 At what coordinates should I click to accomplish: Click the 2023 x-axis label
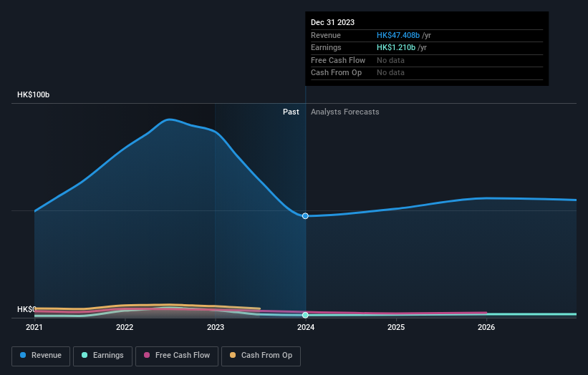(216, 327)
